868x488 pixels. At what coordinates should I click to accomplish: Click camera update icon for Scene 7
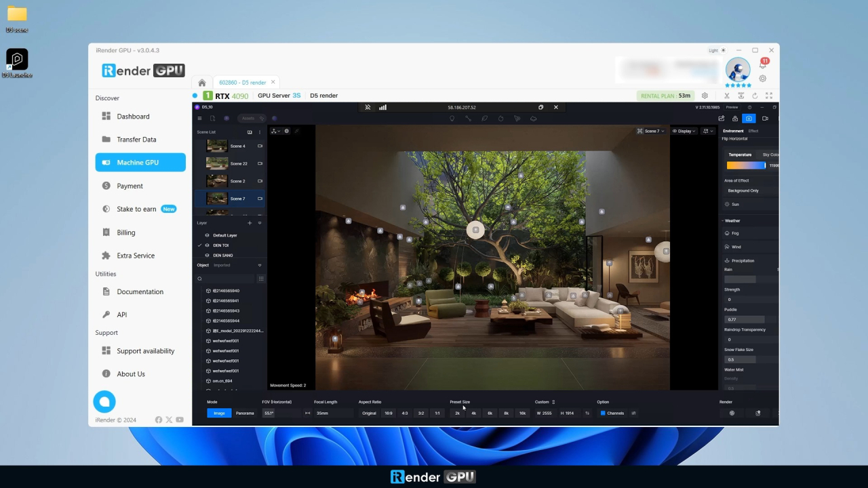260,199
